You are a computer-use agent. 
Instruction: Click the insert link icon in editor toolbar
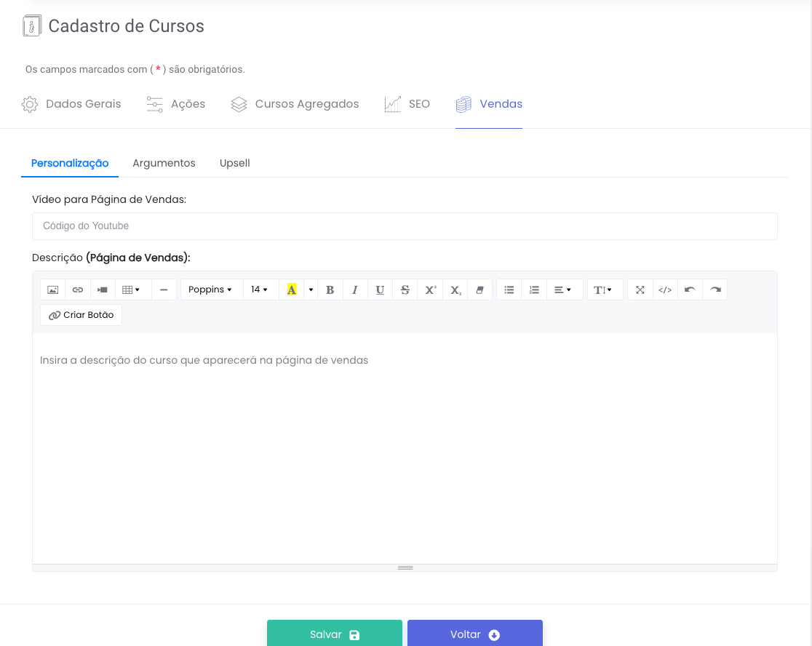point(78,290)
